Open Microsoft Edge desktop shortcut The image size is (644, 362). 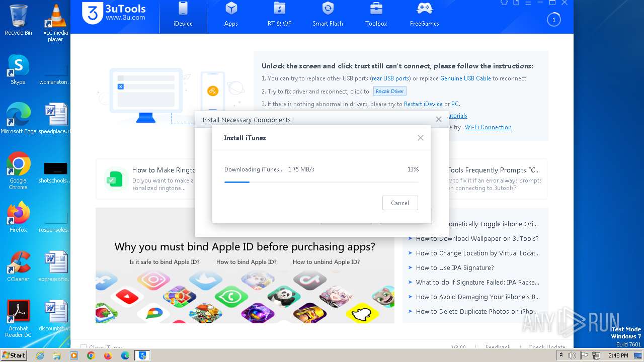18,118
